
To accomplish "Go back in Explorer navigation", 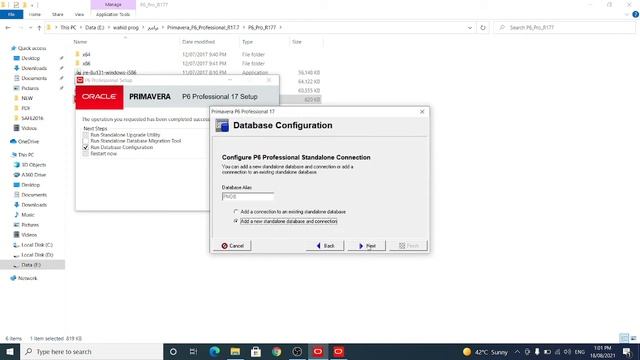I will (x=8, y=27).
